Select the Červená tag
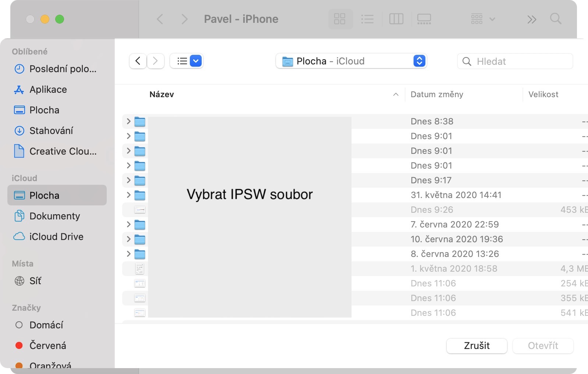The image size is (588, 374). [57, 346]
